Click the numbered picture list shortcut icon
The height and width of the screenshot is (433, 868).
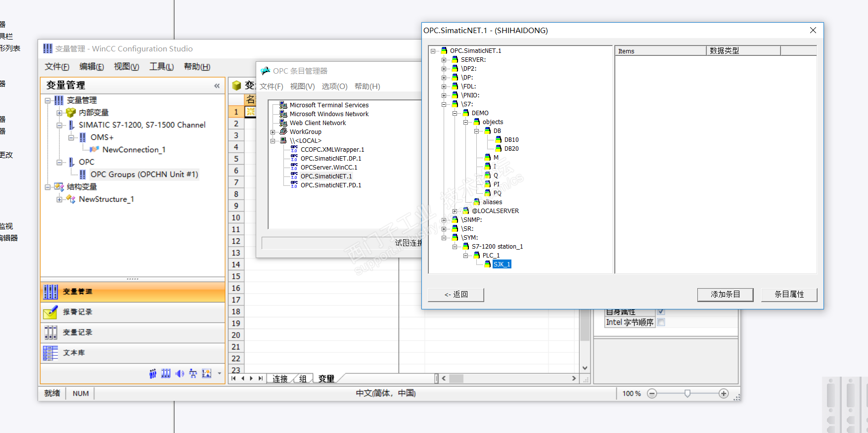pos(207,374)
